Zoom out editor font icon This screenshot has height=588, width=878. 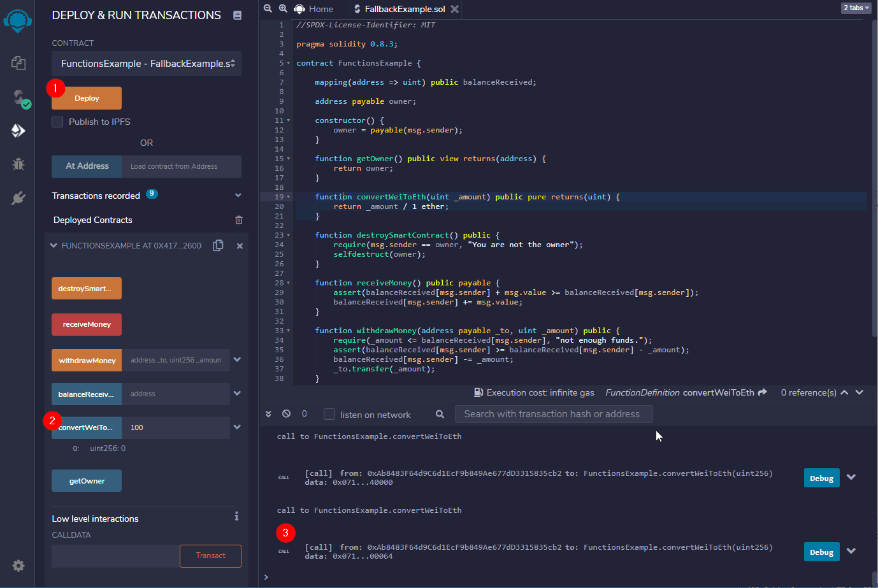268,8
